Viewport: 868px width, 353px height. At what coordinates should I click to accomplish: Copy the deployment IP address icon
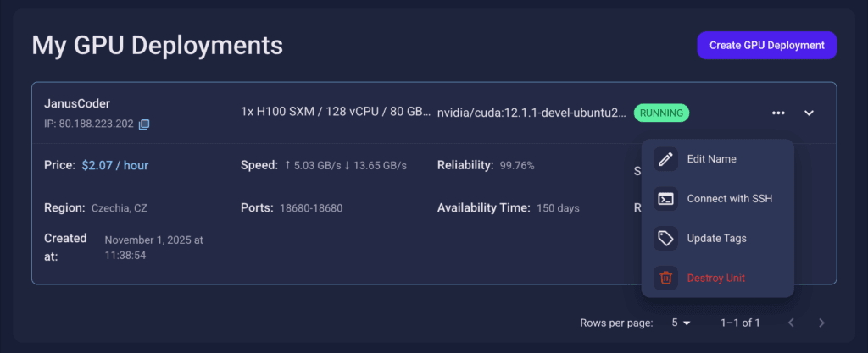[144, 125]
